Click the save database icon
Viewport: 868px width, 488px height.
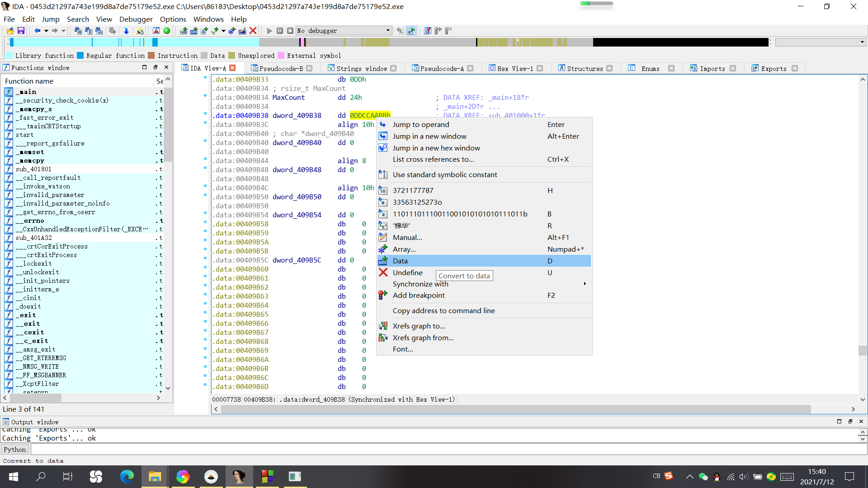point(21,31)
